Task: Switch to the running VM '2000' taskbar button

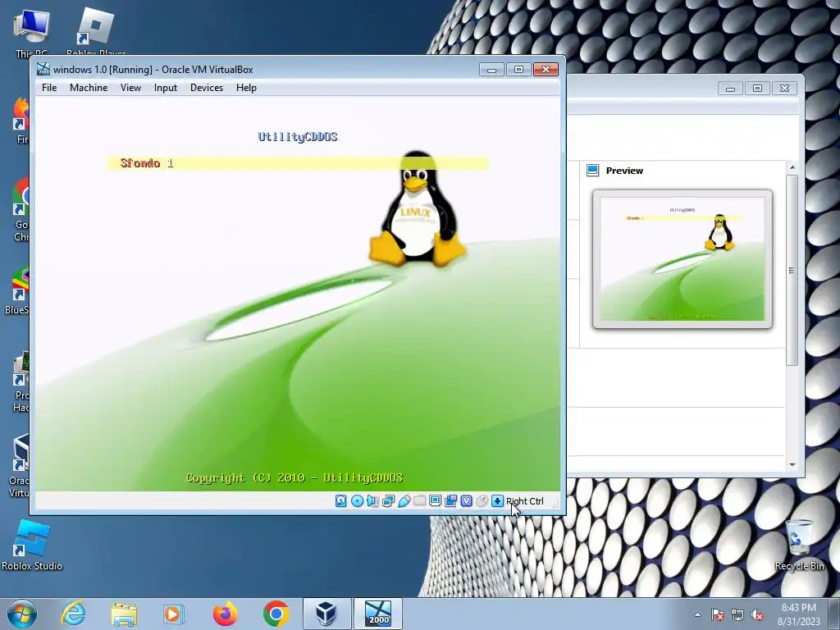Action: 378,614
